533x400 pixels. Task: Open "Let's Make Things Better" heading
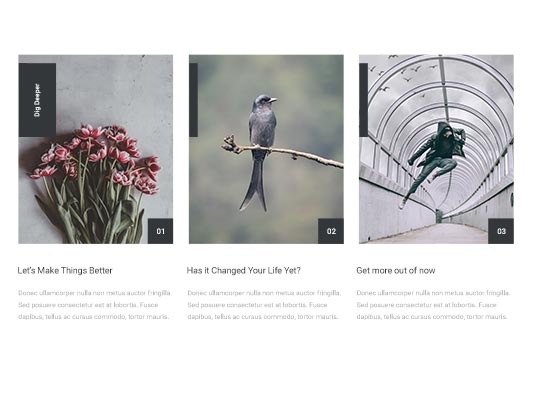[65, 271]
